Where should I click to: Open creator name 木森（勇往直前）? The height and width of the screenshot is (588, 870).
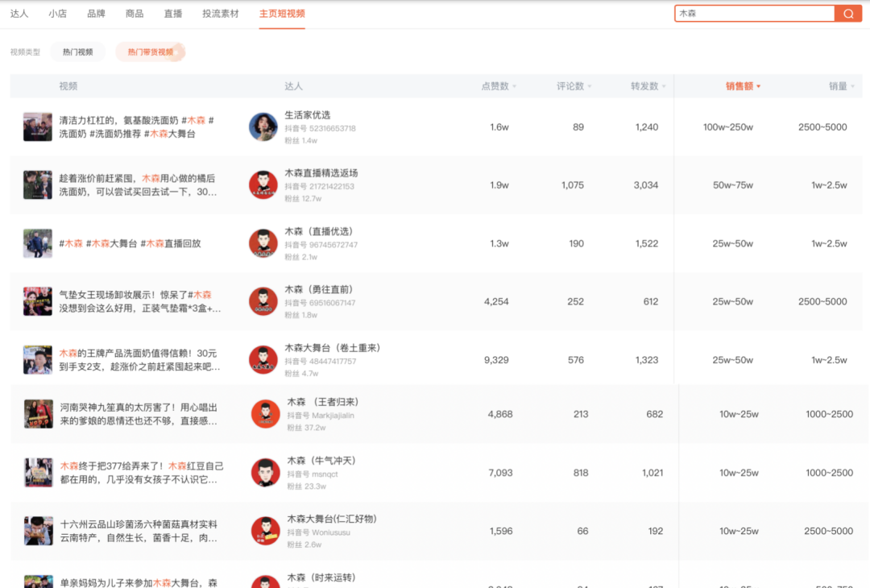(x=318, y=289)
